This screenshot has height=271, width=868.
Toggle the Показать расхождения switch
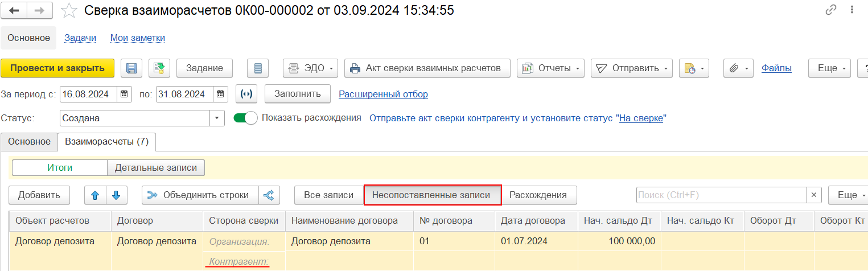point(246,118)
